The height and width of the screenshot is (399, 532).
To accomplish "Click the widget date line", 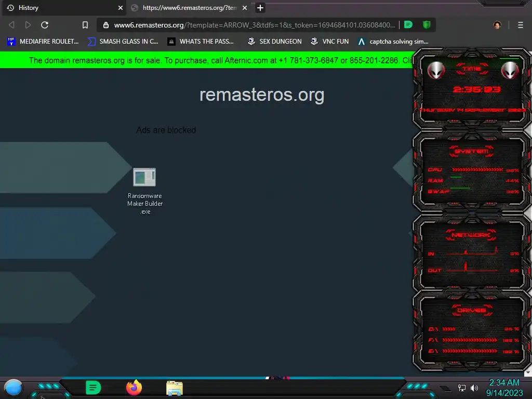I will click(473, 110).
